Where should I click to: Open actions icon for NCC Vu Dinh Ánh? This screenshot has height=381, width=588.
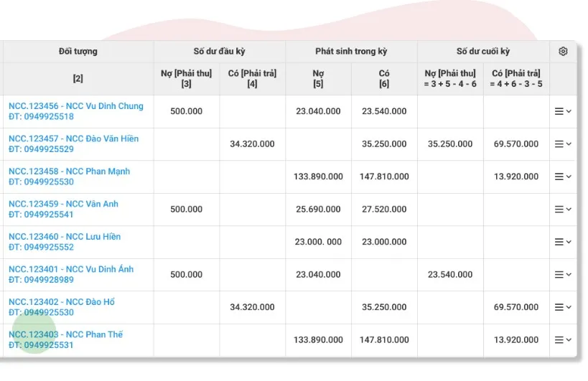563,275
